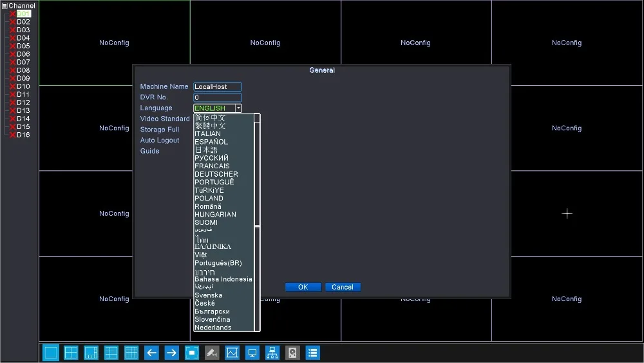Select channel D16 in tree
This screenshot has height=363, width=644.
coord(23,135)
